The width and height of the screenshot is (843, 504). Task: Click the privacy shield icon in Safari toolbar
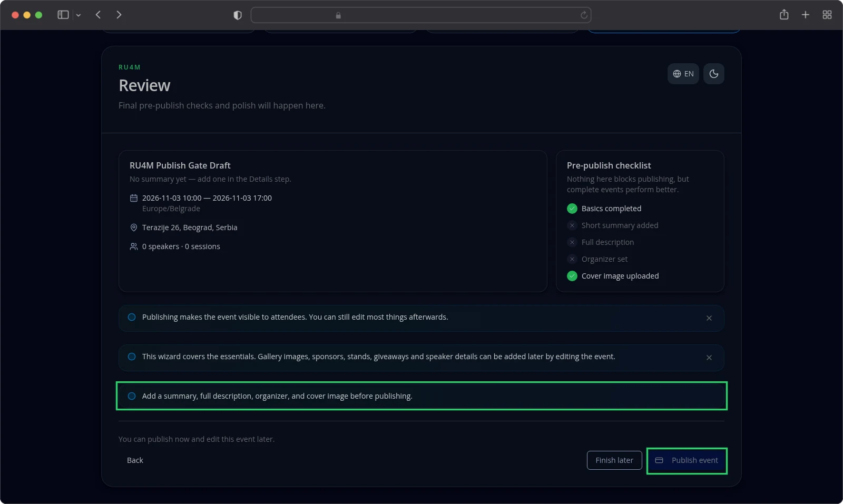coord(238,15)
